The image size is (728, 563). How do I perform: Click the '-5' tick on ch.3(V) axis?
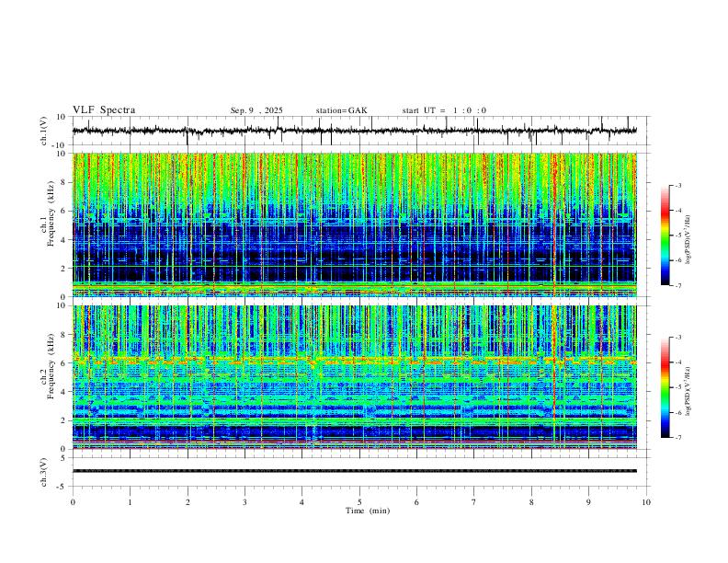point(63,487)
